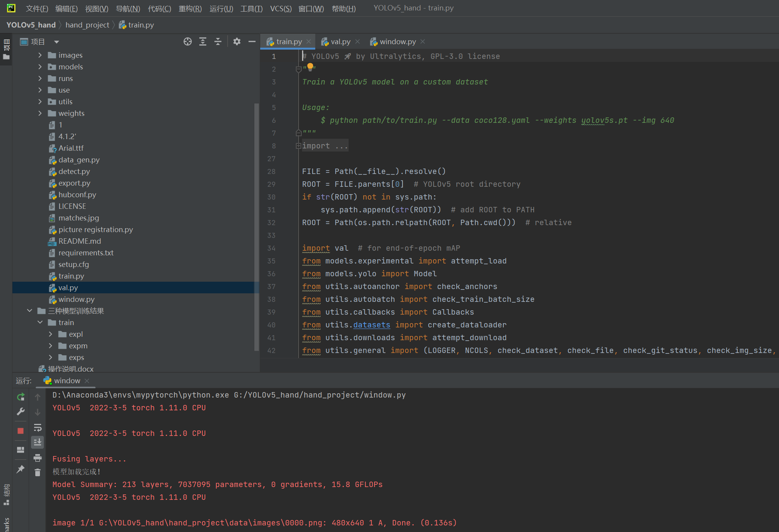Image resolution: width=779 pixels, height=532 pixels.
Task: Collapse the train folder in project tree
Action: click(x=40, y=322)
